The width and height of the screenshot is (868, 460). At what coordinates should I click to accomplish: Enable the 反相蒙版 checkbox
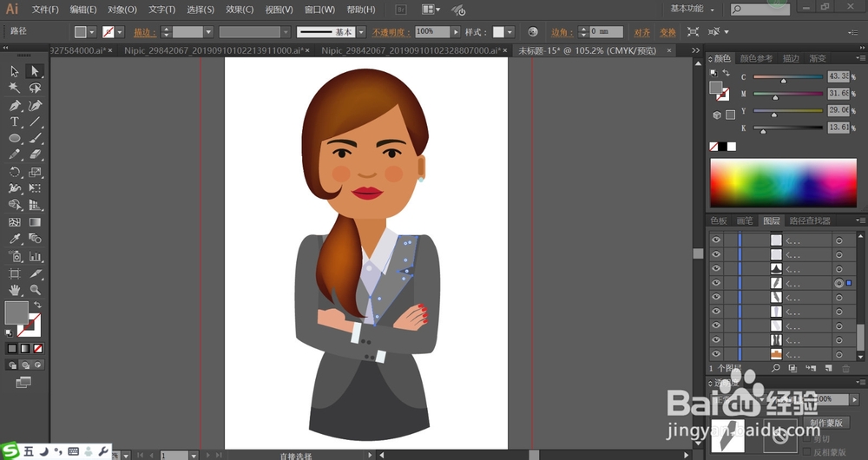coord(806,452)
